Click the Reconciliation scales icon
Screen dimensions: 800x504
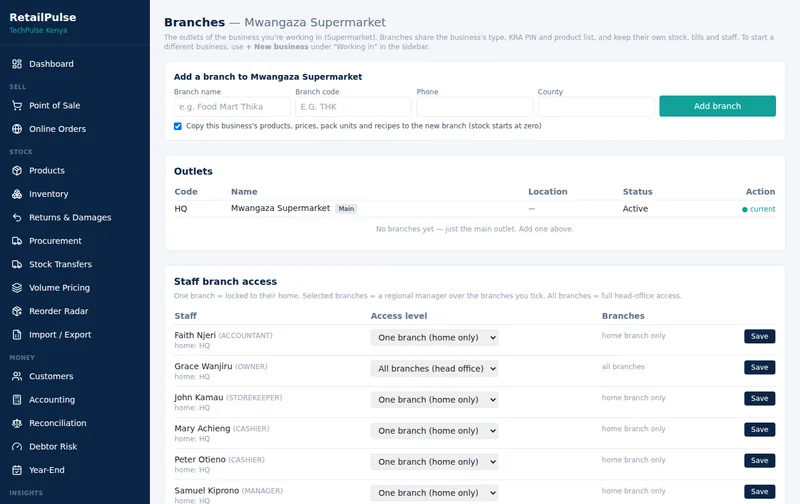point(17,423)
